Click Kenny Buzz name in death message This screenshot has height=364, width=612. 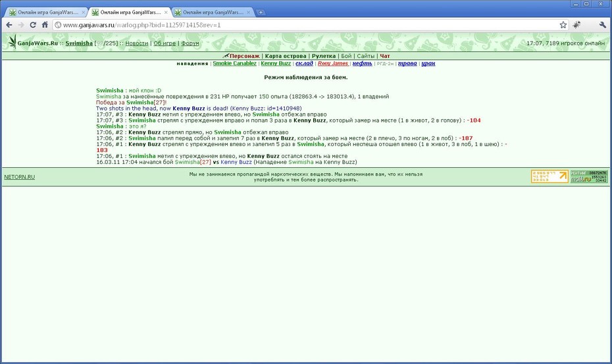click(x=188, y=108)
